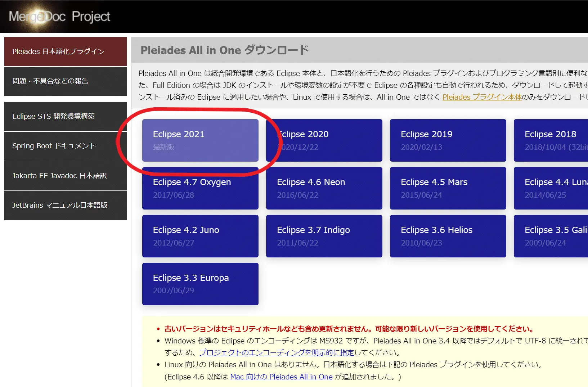Screen dimensions: 588x387
Task: Follow the Pleiades プラグイン本体 link
Action: pyautogui.click(x=482, y=97)
